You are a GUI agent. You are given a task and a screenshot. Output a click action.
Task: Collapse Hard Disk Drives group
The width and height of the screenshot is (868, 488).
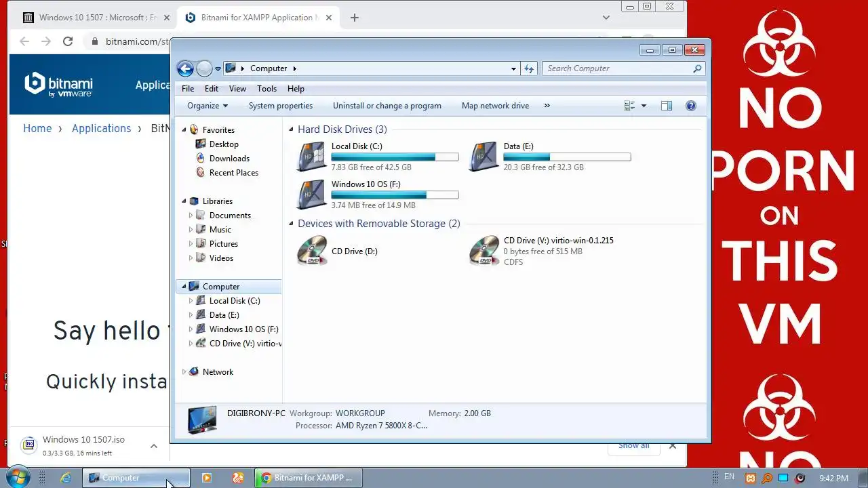tap(292, 129)
